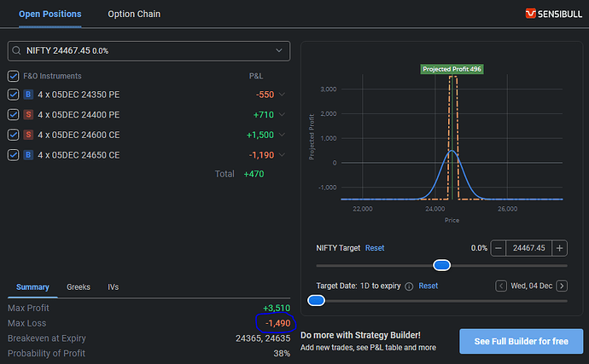Click See Full Builder for free button
The height and width of the screenshot is (364, 589).
521,341
